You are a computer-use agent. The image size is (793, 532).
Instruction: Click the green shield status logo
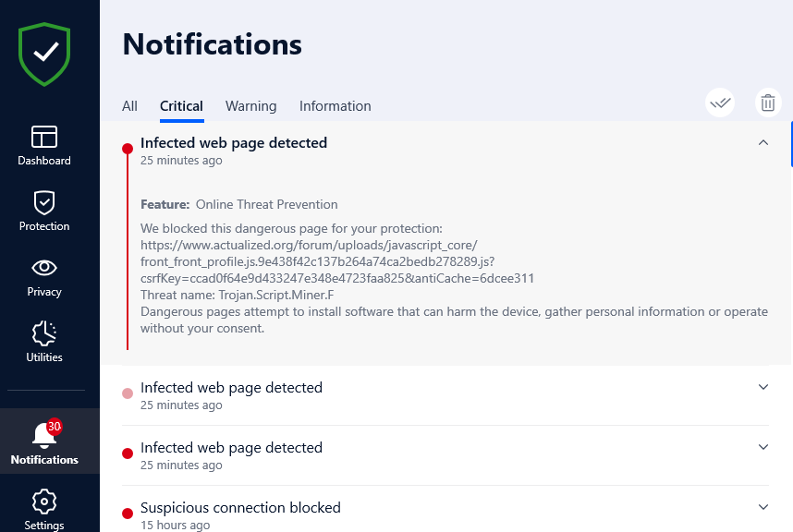tap(44, 54)
